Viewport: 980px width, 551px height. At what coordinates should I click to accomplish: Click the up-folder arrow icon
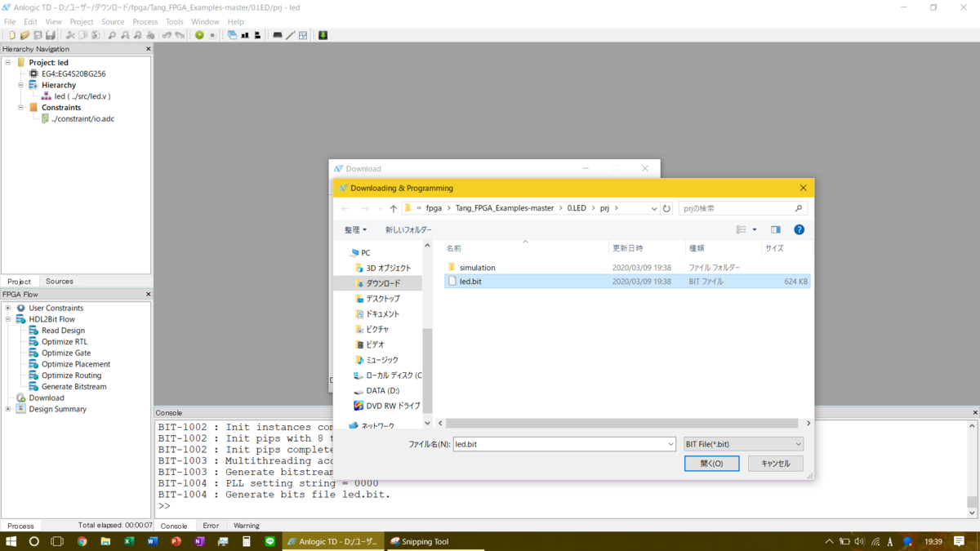tap(393, 208)
